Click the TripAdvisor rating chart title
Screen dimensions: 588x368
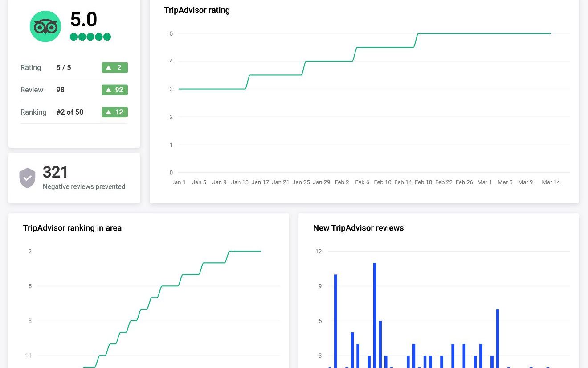(197, 10)
